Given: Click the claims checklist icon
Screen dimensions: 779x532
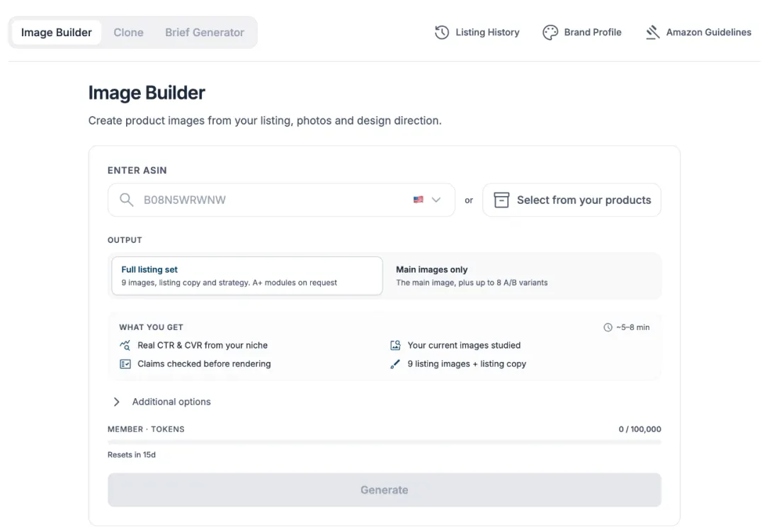Looking at the screenshot, I should 125,364.
